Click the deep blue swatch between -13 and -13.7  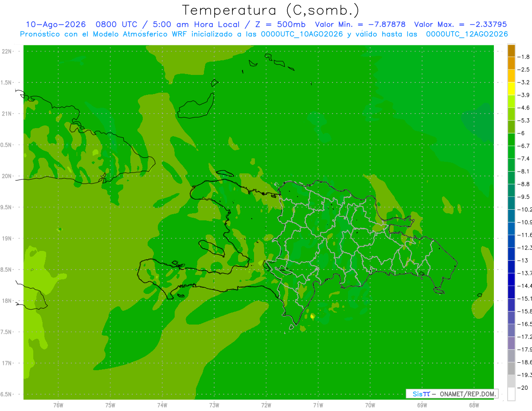pyautogui.click(x=511, y=267)
